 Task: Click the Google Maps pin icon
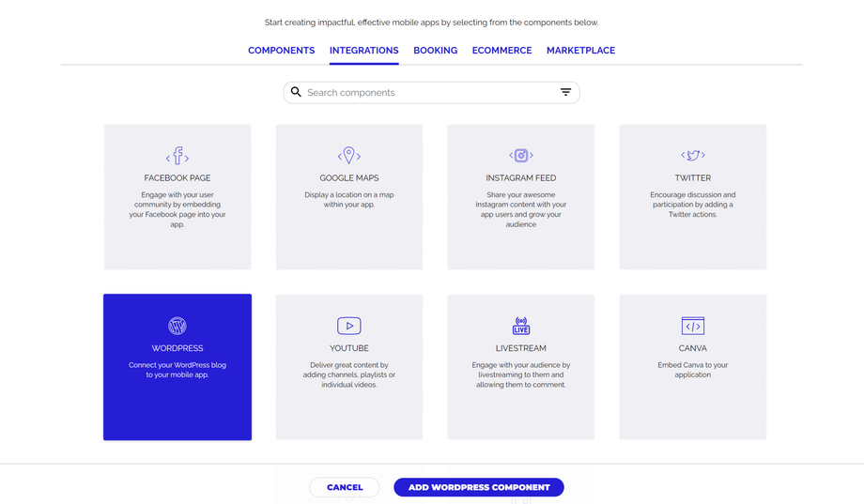coord(348,156)
